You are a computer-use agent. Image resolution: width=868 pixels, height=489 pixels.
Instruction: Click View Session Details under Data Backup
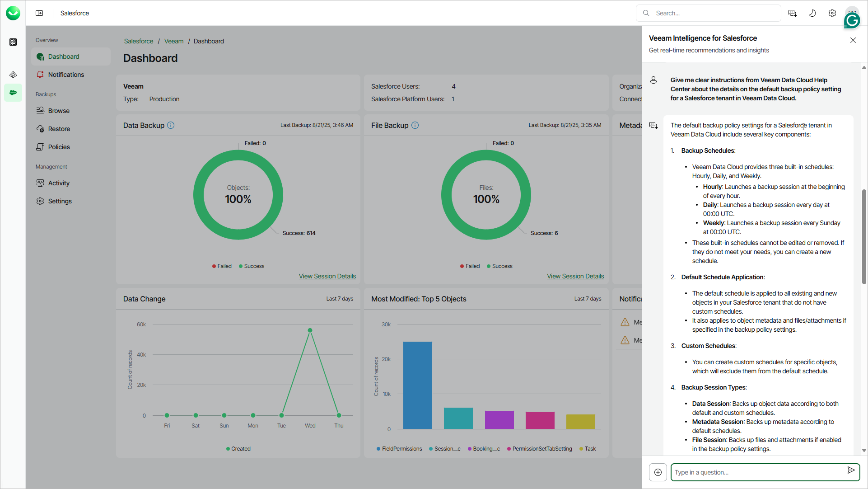click(x=327, y=276)
